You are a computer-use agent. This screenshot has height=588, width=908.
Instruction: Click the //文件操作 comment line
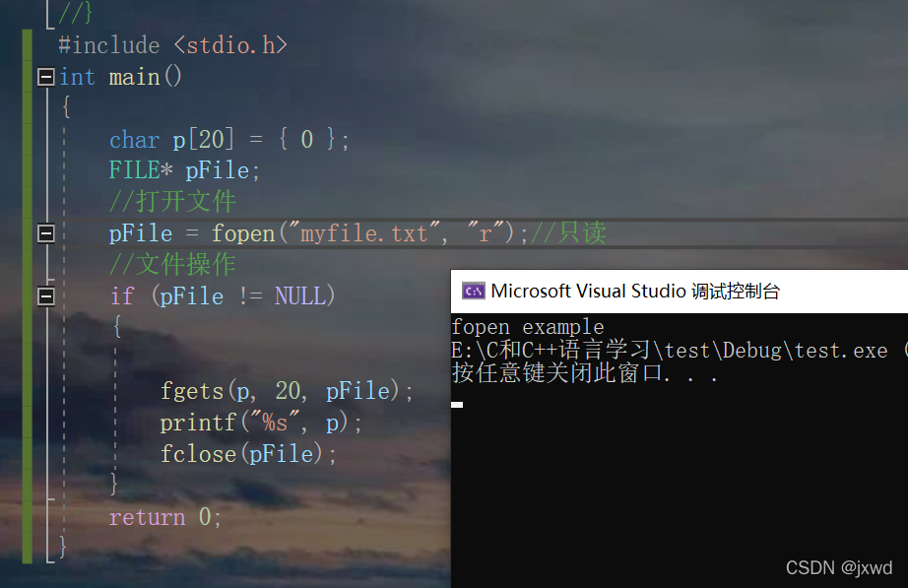pos(172,265)
